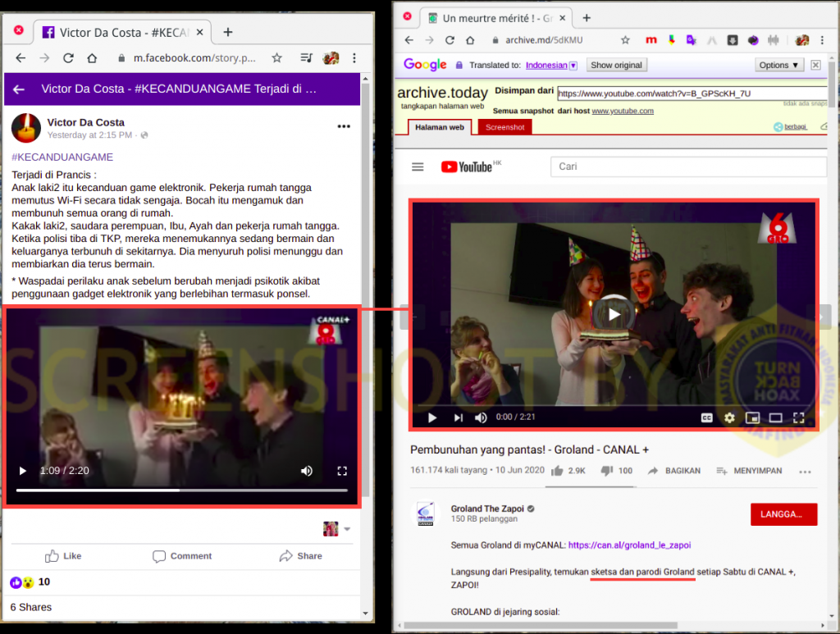The width and height of the screenshot is (840, 634).
Task: Go back in the archive.md browser window
Action: [x=409, y=40]
